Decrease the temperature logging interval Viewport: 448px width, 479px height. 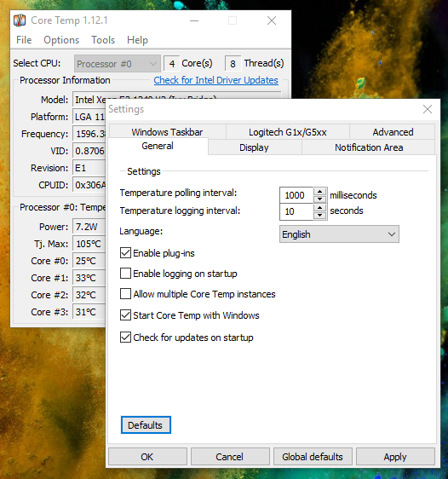320,216
